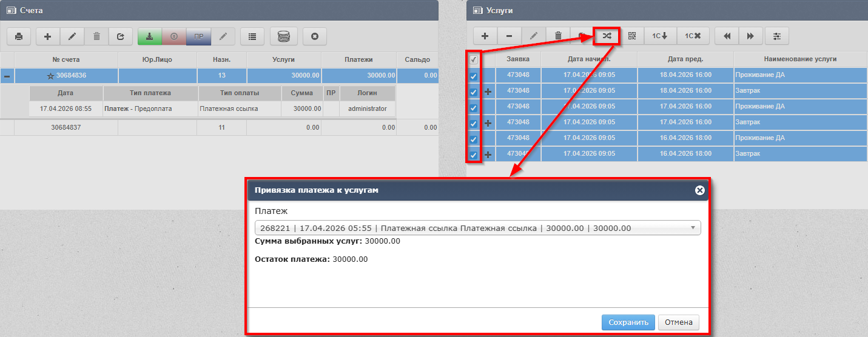
Task: Click the Отмена button
Action: click(x=678, y=322)
